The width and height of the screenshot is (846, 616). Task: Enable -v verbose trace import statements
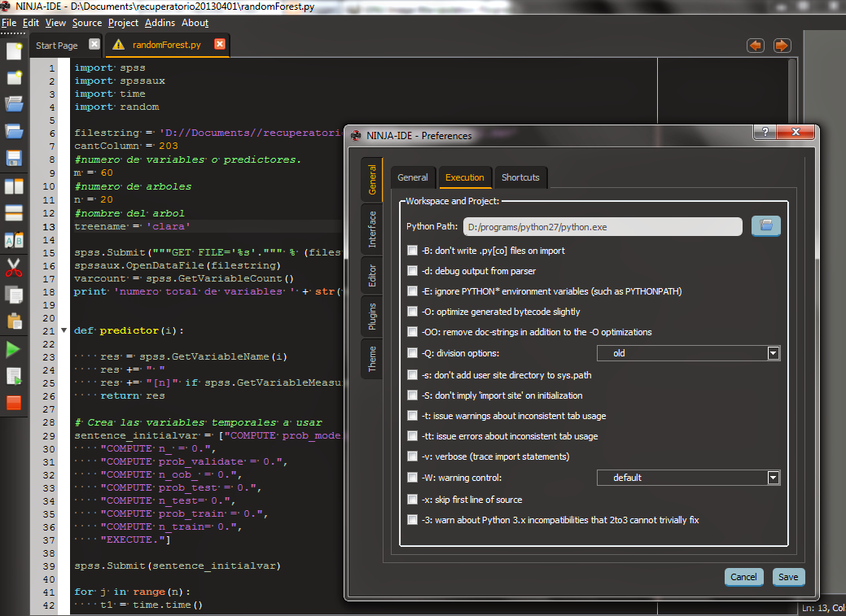(412, 457)
